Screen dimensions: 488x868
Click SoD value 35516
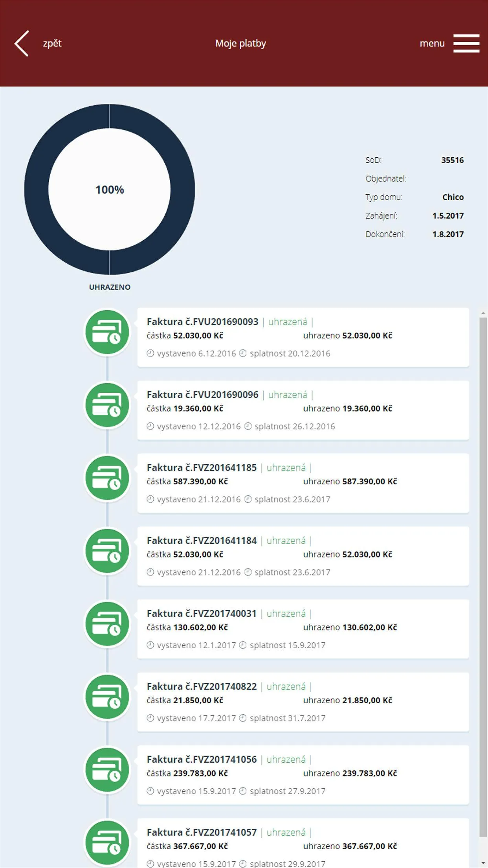pos(452,160)
